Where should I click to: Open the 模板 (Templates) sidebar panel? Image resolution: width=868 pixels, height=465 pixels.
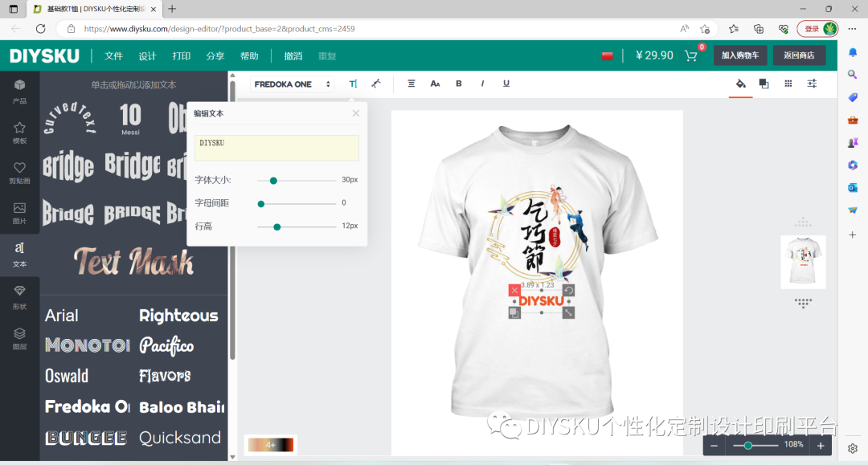coord(19,133)
